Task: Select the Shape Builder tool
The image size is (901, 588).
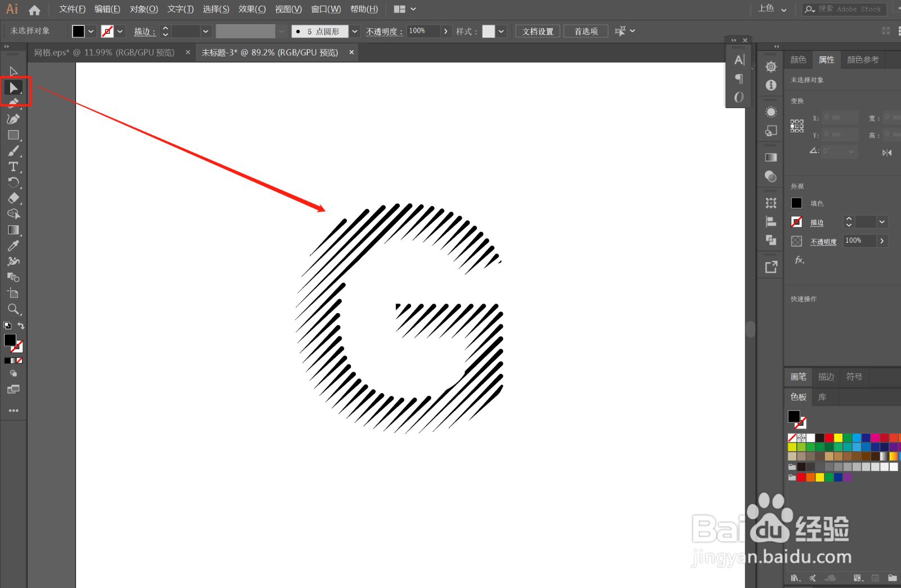Action: [14, 214]
